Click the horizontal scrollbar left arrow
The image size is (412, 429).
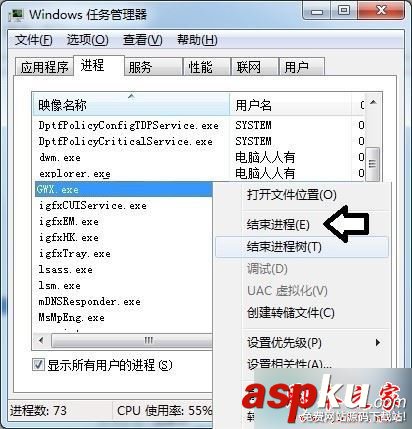coord(41,341)
